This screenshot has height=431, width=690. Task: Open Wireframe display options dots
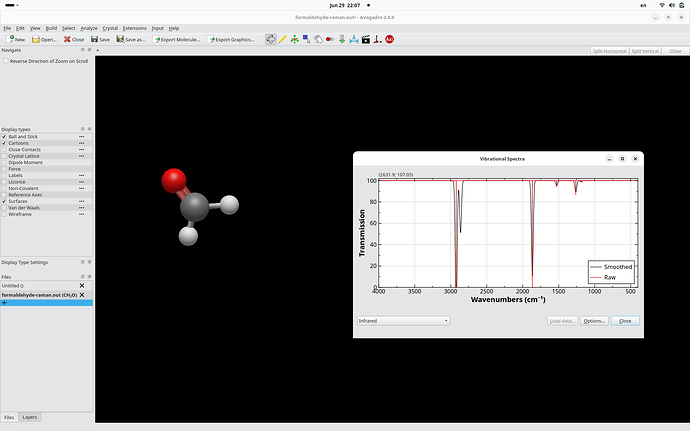point(81,214)
